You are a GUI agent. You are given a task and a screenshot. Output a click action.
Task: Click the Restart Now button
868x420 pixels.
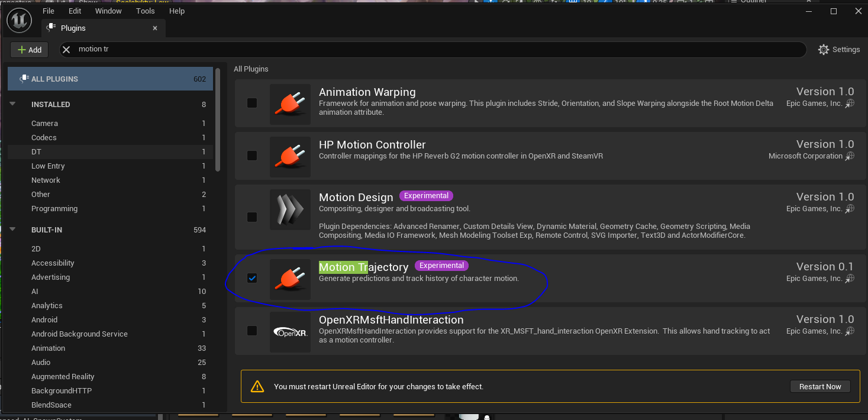point(820,386)
